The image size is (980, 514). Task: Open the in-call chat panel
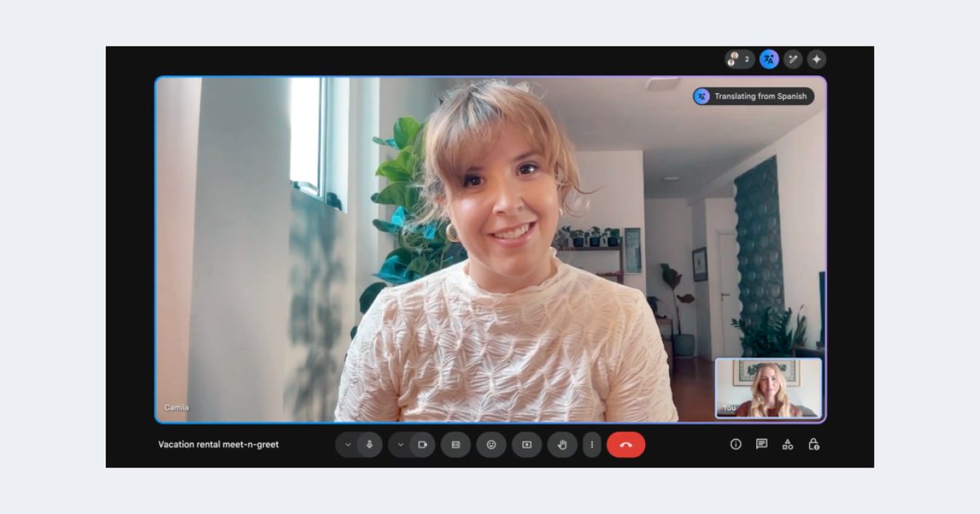(762, 445)
